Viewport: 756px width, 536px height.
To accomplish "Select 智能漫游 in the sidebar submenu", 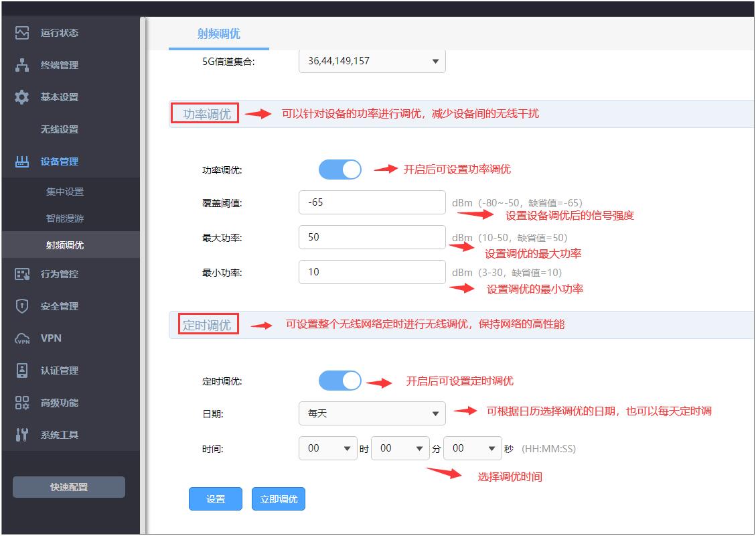I will [65, 218].
